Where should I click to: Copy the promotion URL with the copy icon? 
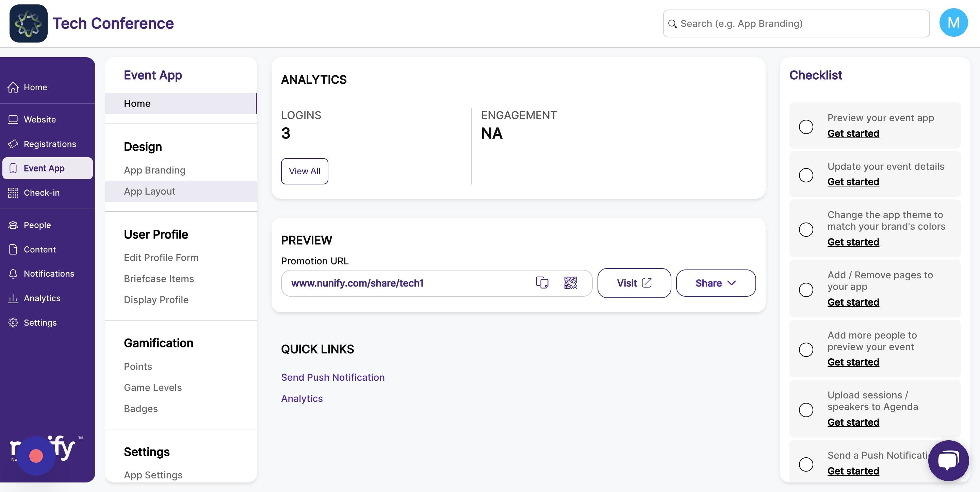point(542,283)
